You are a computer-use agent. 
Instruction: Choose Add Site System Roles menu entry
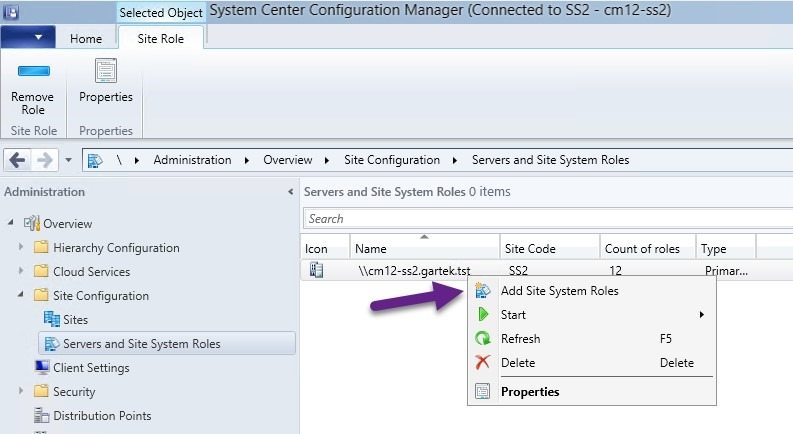point(559,291)
